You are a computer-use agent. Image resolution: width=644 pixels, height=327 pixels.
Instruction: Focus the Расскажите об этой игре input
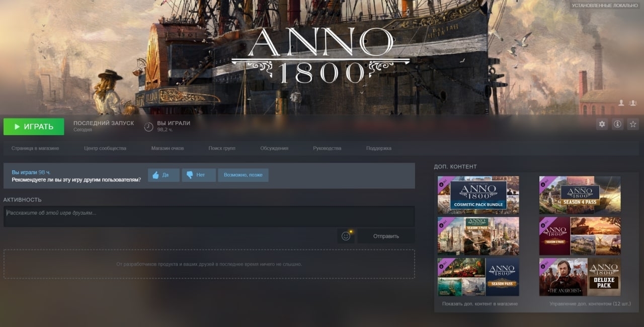point(209,216)
